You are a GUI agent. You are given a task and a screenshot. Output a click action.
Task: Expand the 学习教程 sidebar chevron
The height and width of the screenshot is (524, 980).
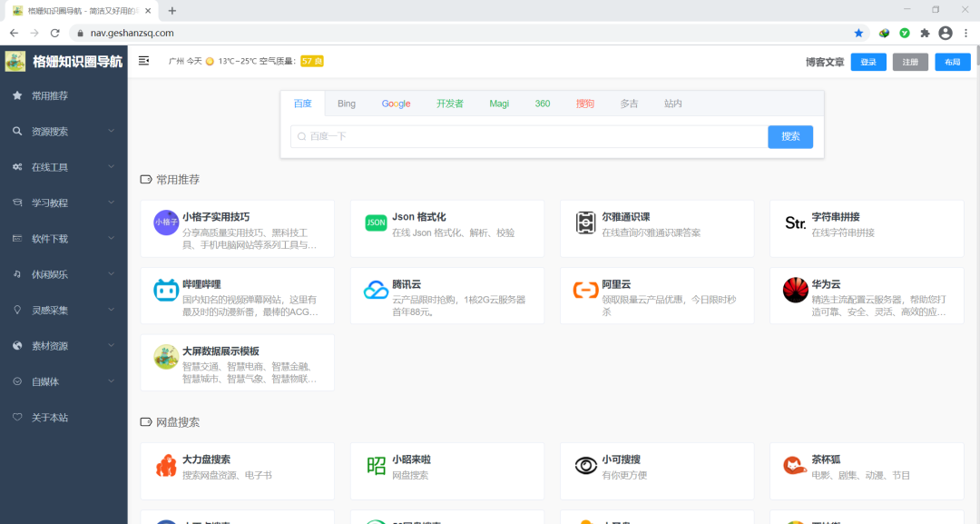point(112,202)
